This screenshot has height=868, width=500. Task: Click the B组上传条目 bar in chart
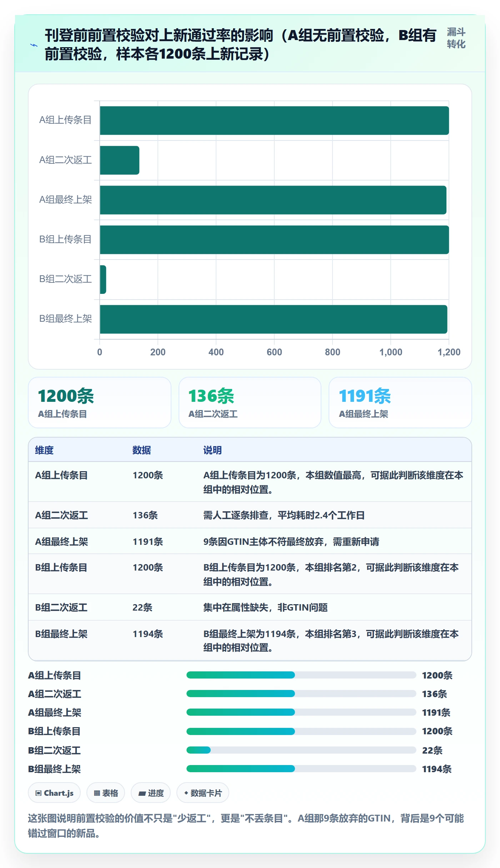pos(274,240)
